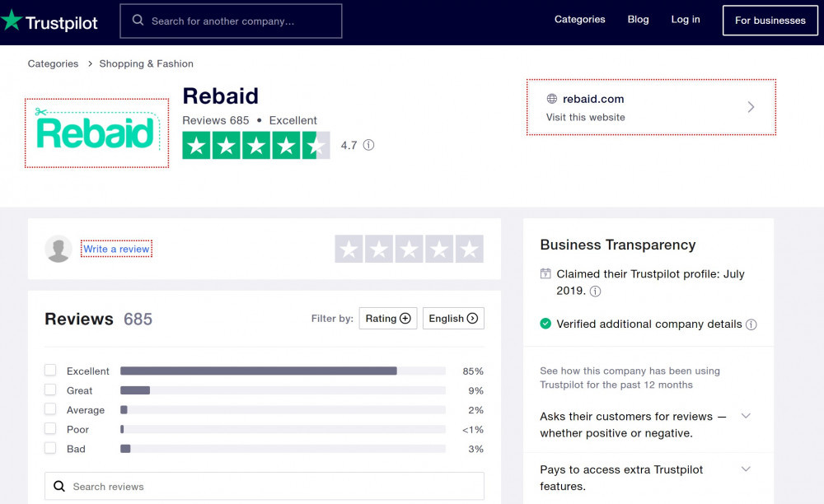Check the Average rating filter
The width and height of the screenshot is (824, 504).
[x=50, y=409]
